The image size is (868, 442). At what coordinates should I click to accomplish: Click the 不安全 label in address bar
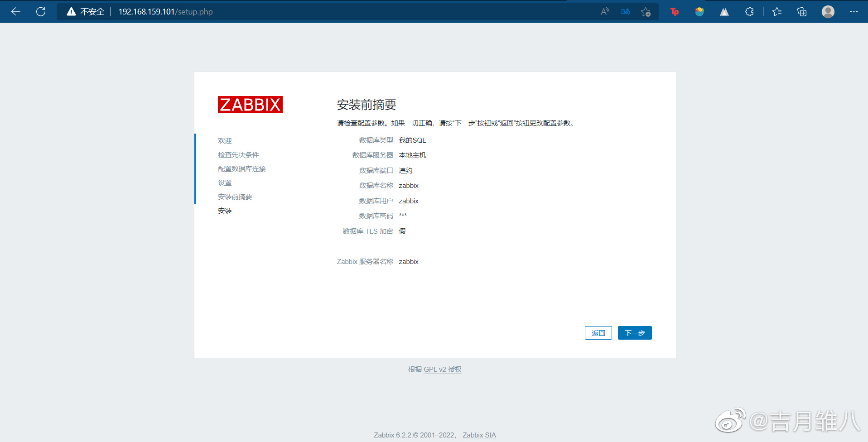tap(92, 12)
